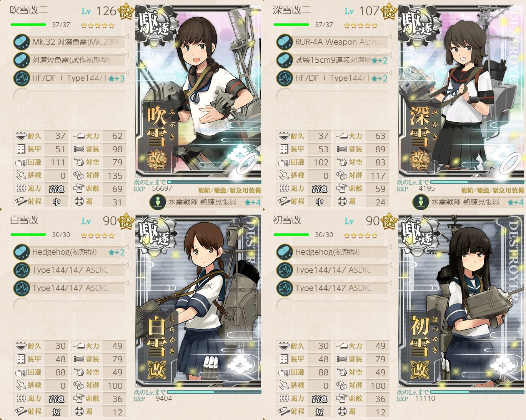Image resolution: width=526 pixels, height=420 pixels.
Task: Click Miyuki's lookout personnel expansion slot icon
Action: click(x=421, y=202)
